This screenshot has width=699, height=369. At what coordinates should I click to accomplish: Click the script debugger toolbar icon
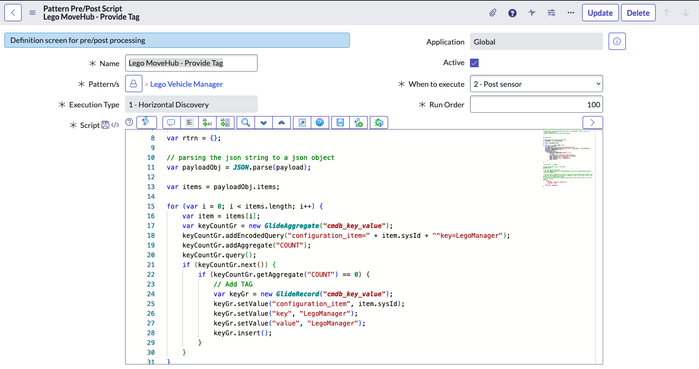coord(358,123)
